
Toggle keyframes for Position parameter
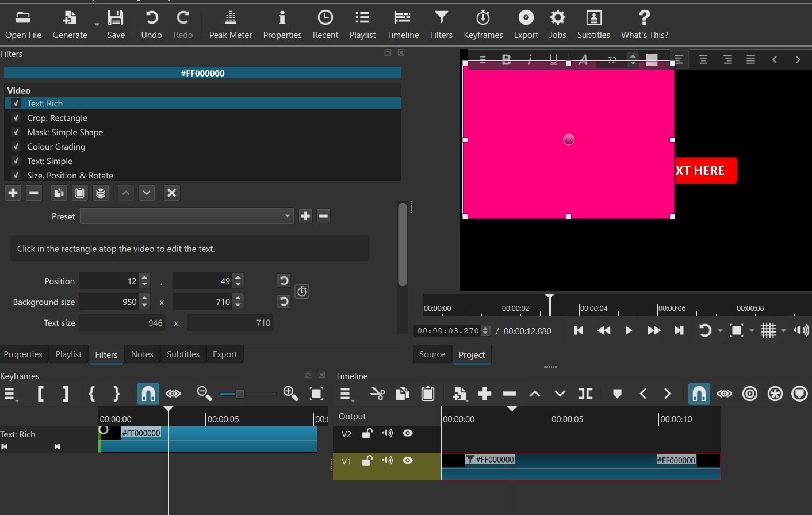(302, 291)
